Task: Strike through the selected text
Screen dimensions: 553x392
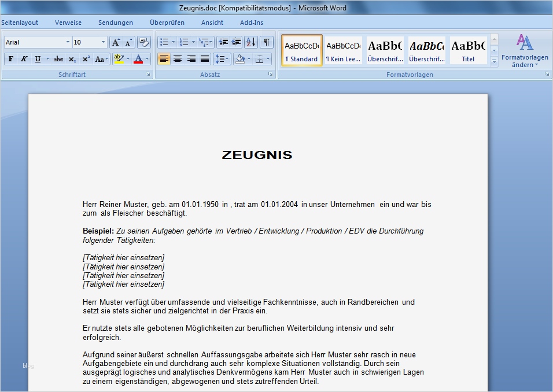Action: (58, 58)
